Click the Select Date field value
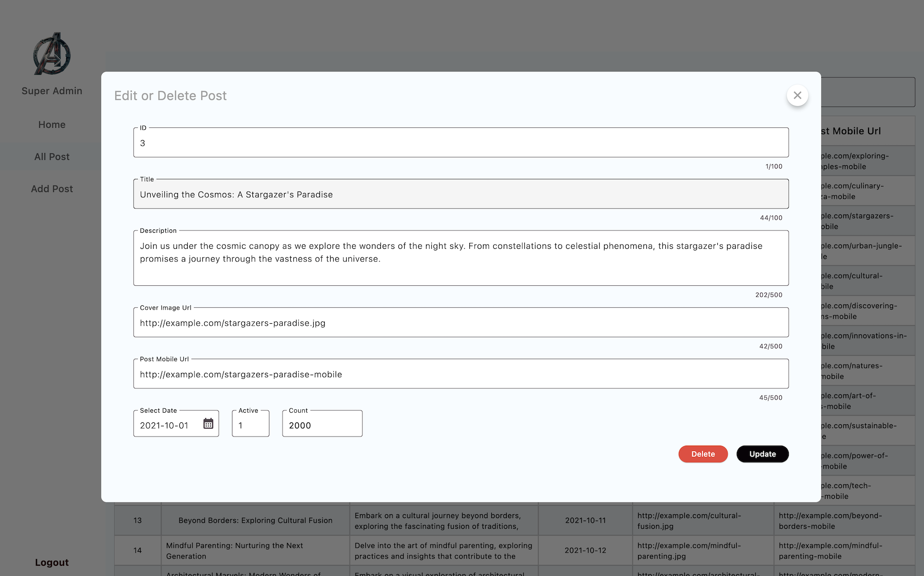 (x=164, y=425)
